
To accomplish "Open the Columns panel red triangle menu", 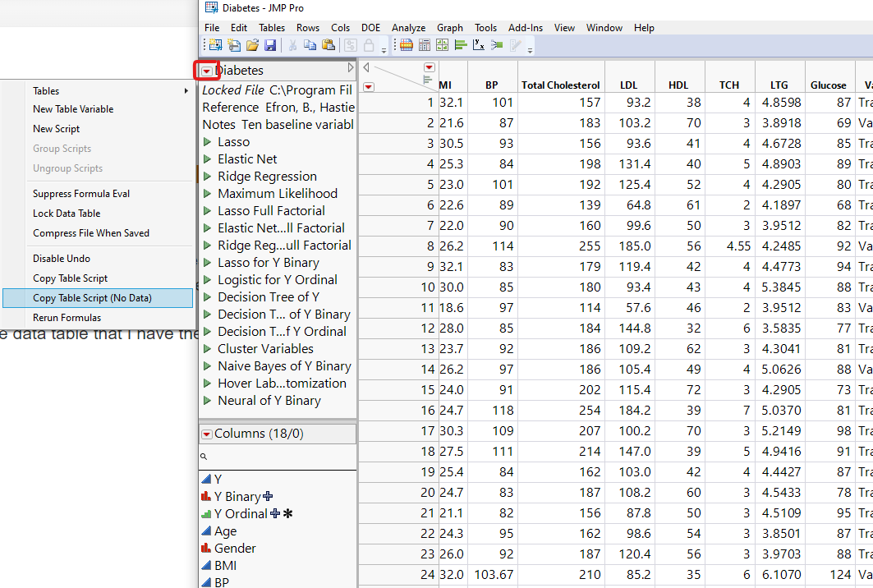I will click(x=207, y=434).
